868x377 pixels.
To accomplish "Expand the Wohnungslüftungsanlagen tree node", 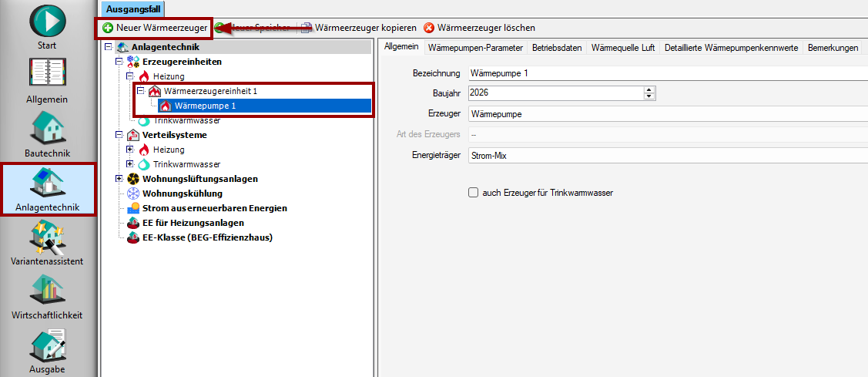I will click(119, 179).
